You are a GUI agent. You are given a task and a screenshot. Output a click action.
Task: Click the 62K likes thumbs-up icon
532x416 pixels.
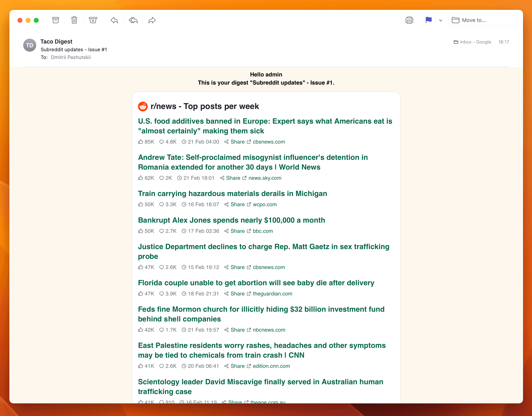(140, 178)
